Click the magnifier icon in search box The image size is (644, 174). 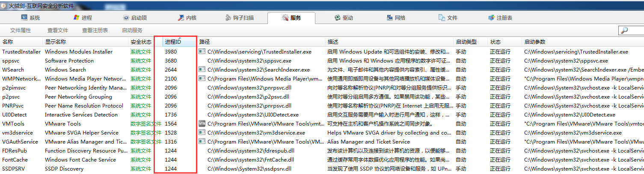pyautogui.click(x=624, y=30)
